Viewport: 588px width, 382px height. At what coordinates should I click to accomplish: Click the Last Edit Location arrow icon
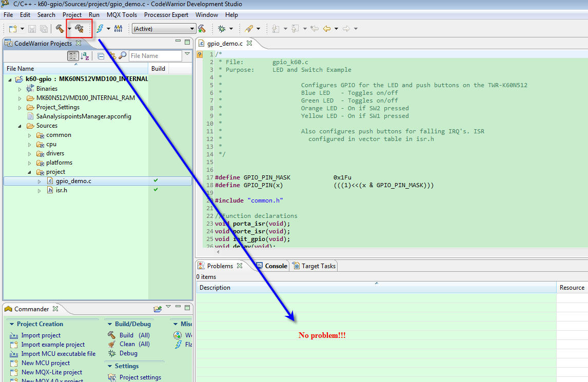click(x=314, y=29)
